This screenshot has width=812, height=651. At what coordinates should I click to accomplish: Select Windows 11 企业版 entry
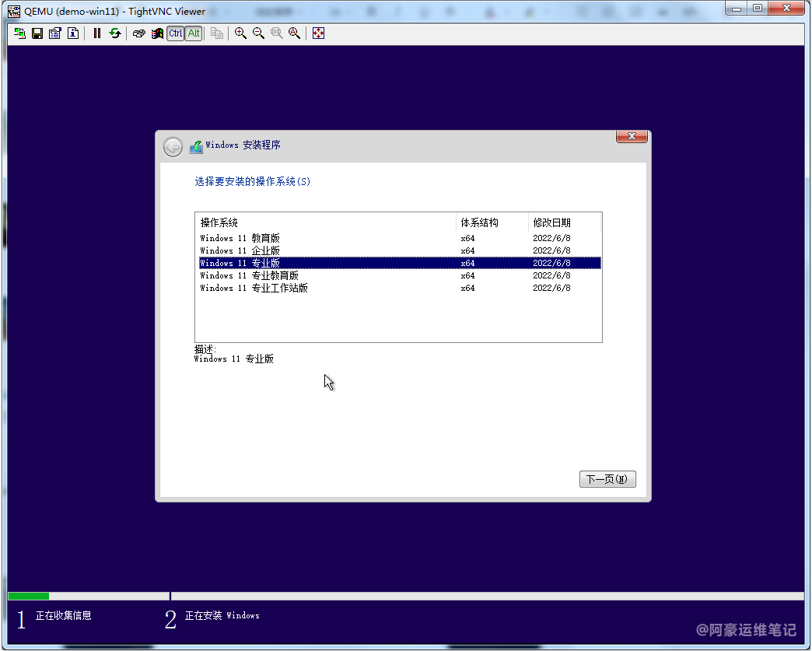click(x=240, y=250)
